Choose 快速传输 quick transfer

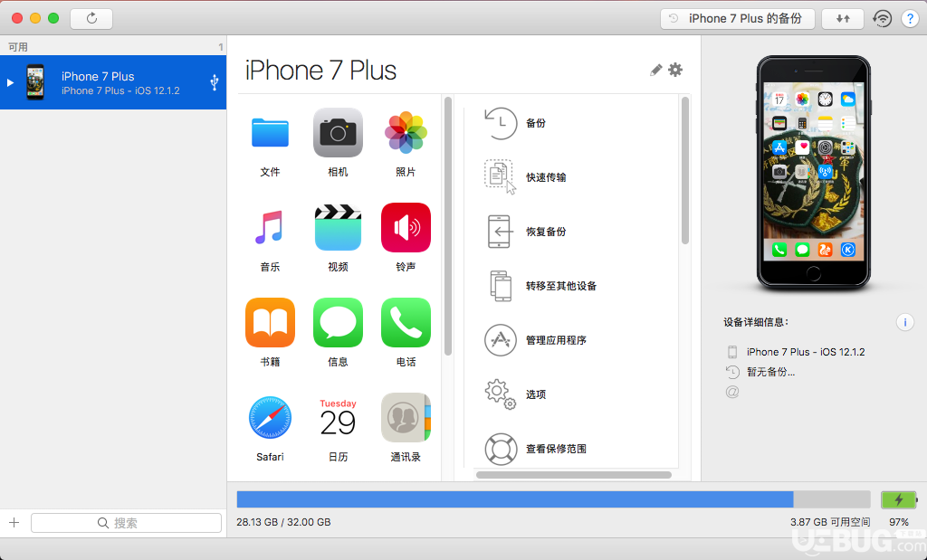pyautogui.click(x=525, y=177)
